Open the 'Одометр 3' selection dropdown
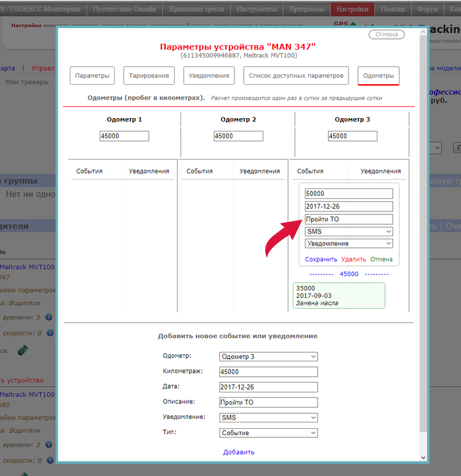Image resolution: width=461 pixels, height=476 pixels. (268, 357)
